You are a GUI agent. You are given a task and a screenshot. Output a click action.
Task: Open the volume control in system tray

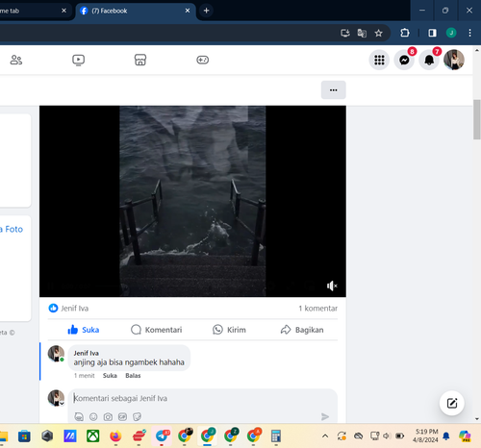[x=387, y=436]
